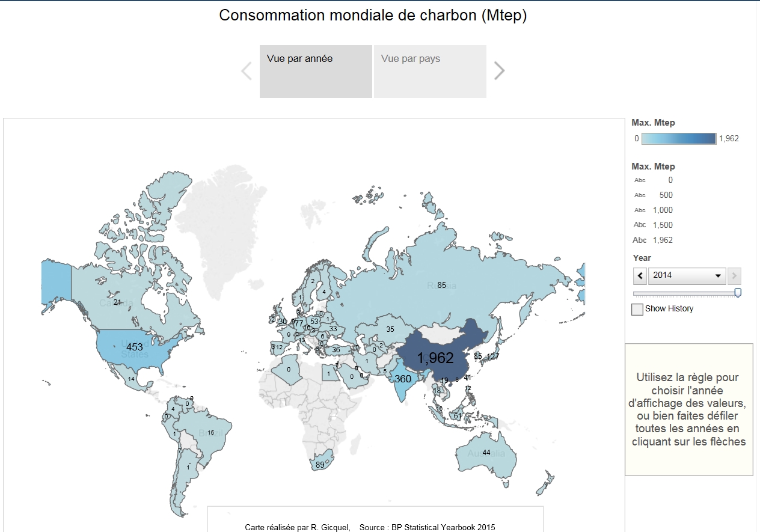This screenshot has height=532, width=760.
Task: Click the "Year" filter label
Action: 642,258
